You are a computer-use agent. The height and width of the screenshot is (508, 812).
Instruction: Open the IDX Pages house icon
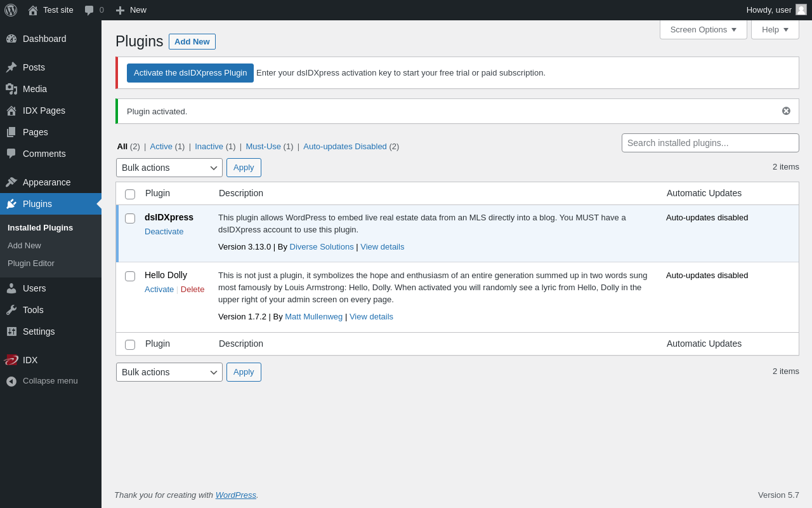click(11, 110)
